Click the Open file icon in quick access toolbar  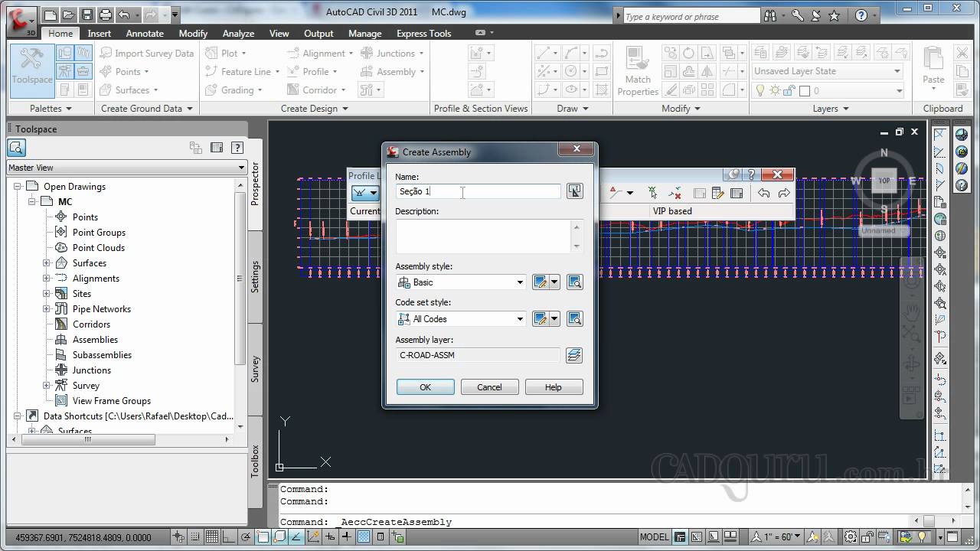coord(69,15)
